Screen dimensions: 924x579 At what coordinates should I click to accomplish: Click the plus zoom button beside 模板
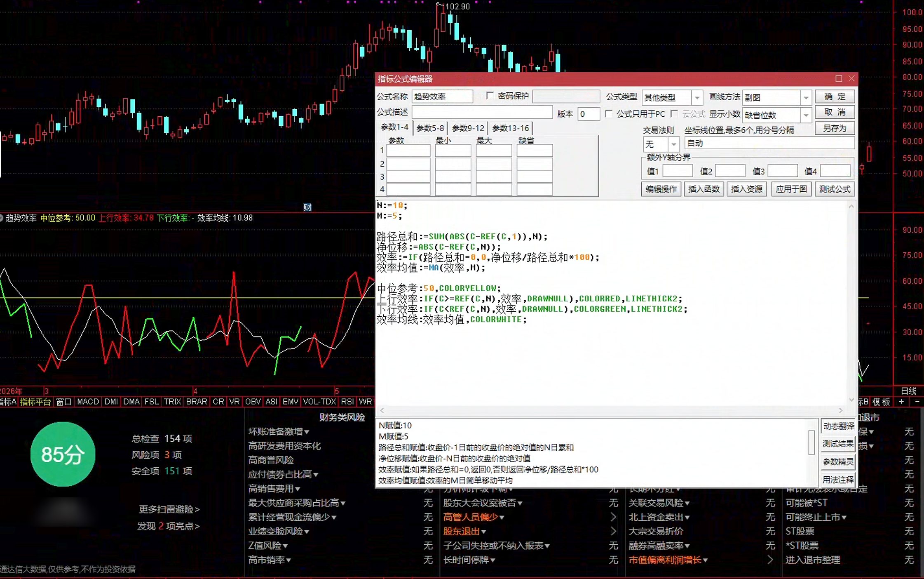[901, 401]
